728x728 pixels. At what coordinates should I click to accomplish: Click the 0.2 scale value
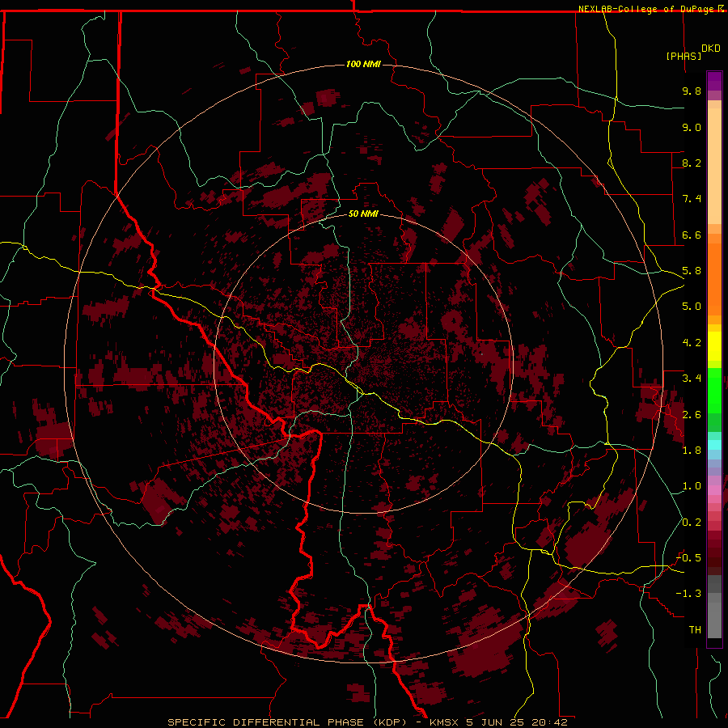point(692,523)
